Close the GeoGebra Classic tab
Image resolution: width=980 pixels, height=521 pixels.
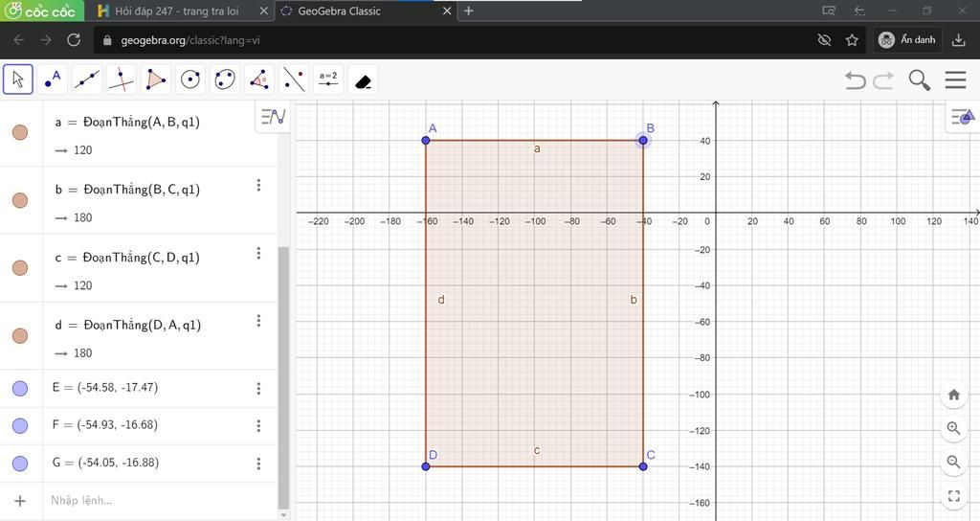[448, 11]
